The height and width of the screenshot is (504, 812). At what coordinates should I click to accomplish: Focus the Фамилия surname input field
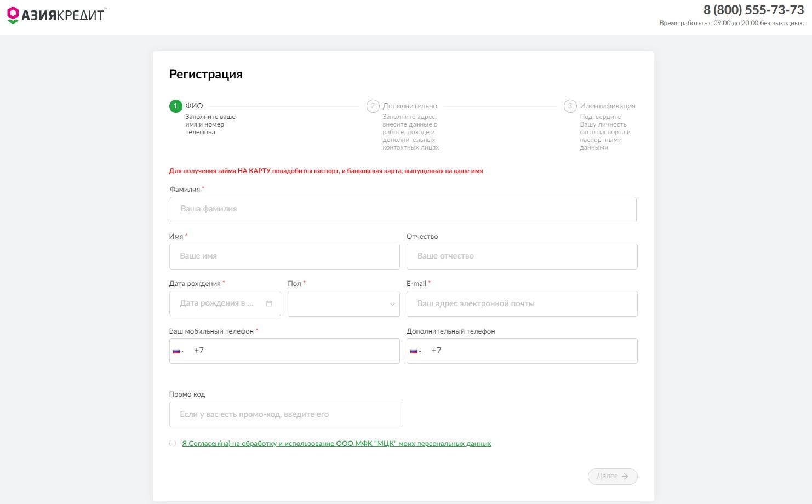click(403, 209)
